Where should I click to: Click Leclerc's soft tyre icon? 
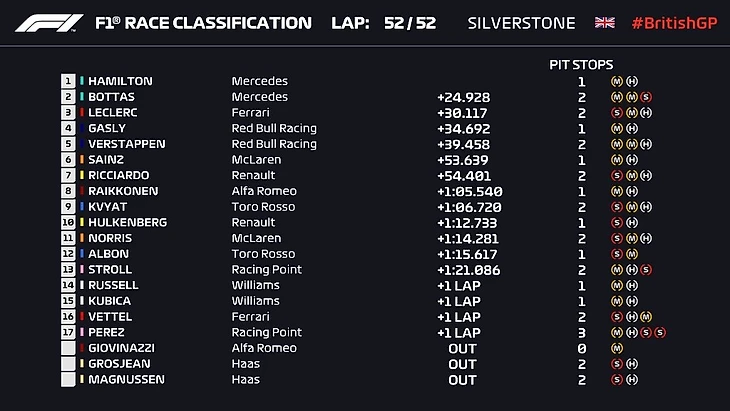pyautogui.click(x=617, y=113)
